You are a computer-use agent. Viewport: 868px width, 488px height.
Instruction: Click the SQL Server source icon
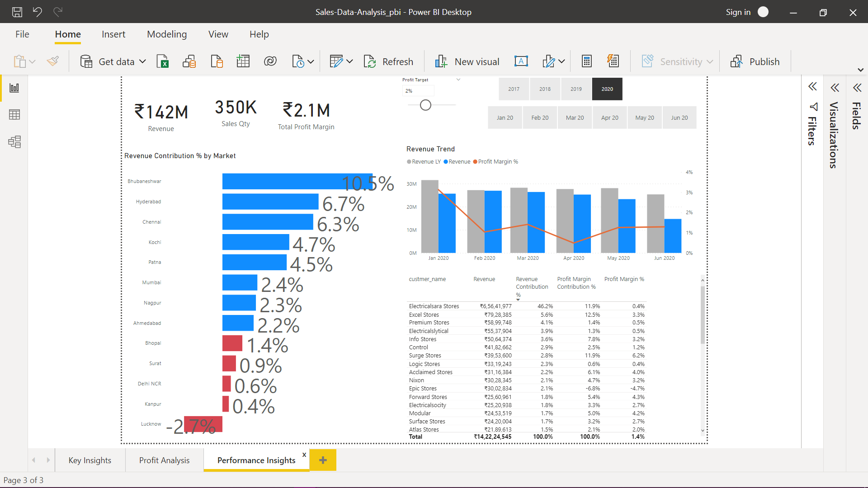pyautogui.click(x=217, y=61)
